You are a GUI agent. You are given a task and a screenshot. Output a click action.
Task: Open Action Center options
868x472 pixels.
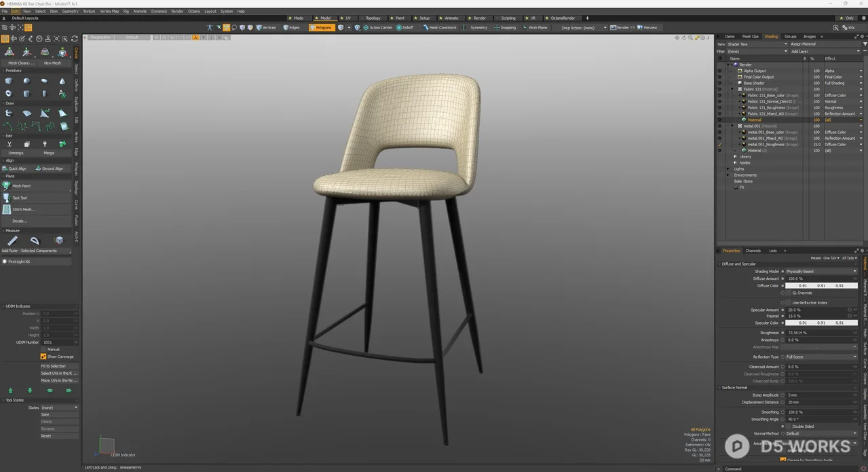378,28
